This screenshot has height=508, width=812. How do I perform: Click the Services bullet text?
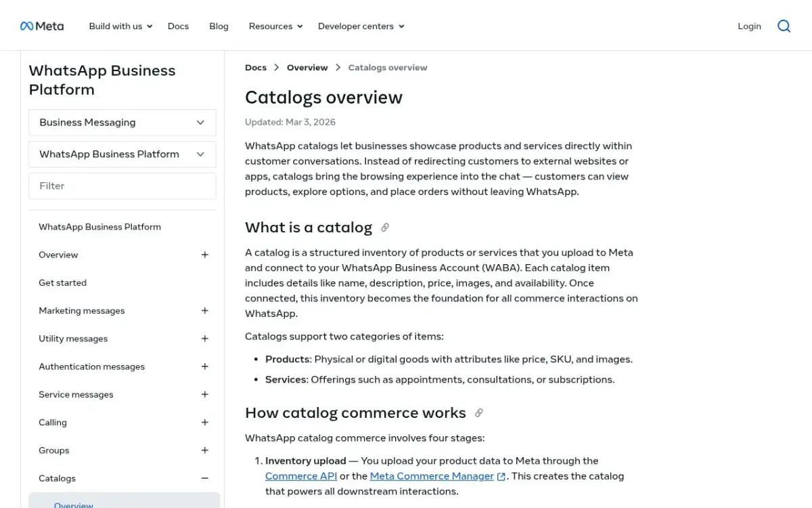tap(440, 380)
